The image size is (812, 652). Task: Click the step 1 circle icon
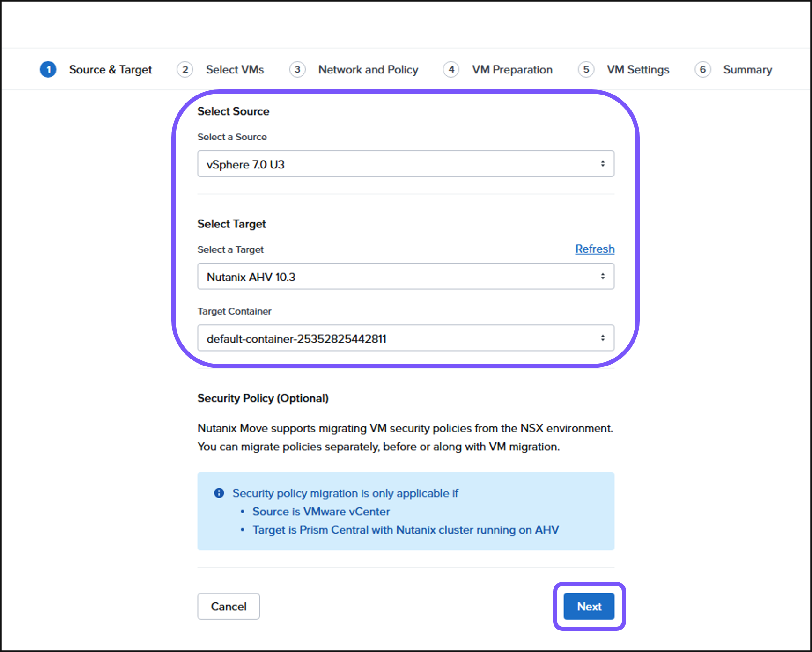pyautogui.click(x=48, y=70)
